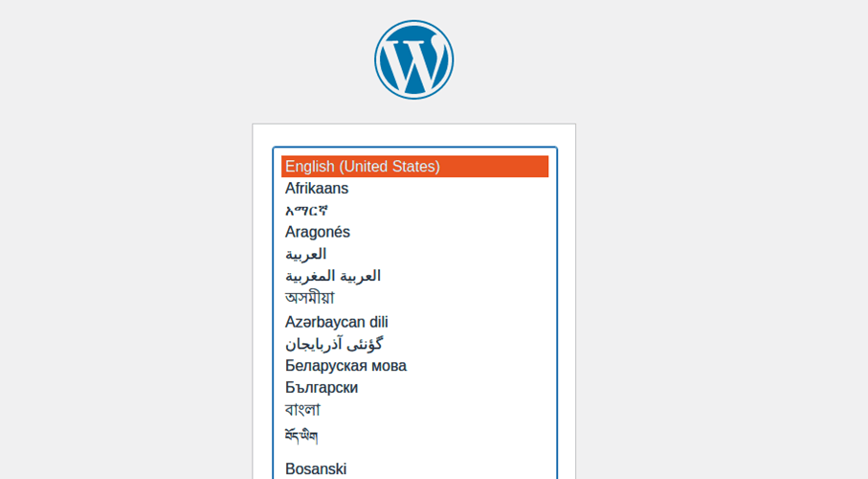Screen dimensions: 868x479
Task: Select the Tibetan language entry བོད་ཡིག
Action: [414, 436]
